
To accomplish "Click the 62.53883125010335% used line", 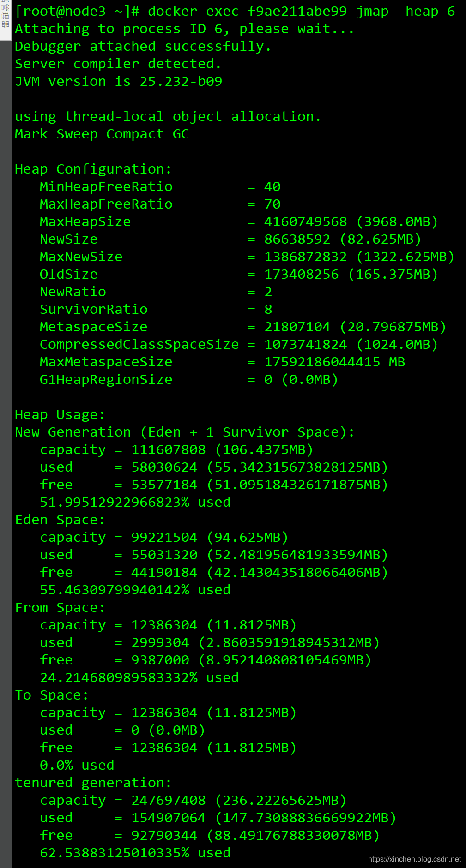I will (135, 853).
